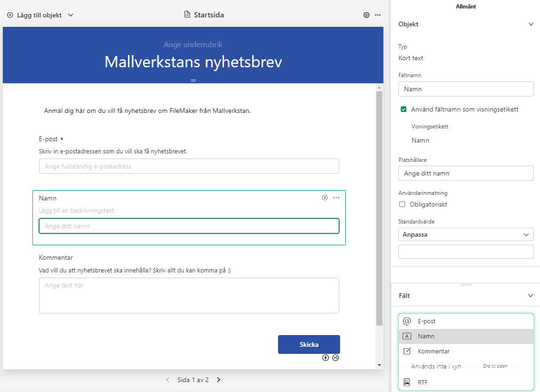Click the plus icon beside Lägg till objekt

point(10,15)
